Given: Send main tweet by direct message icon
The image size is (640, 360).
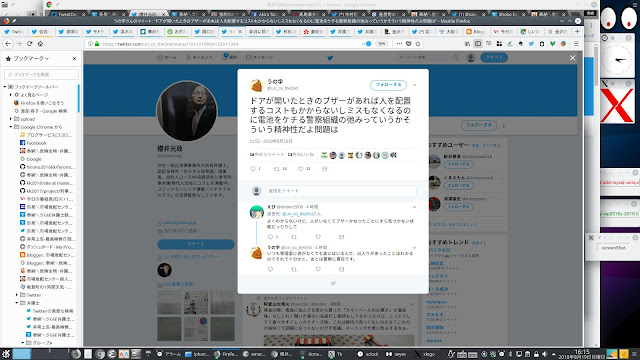Looking at the screenshot, I should 324,169.
